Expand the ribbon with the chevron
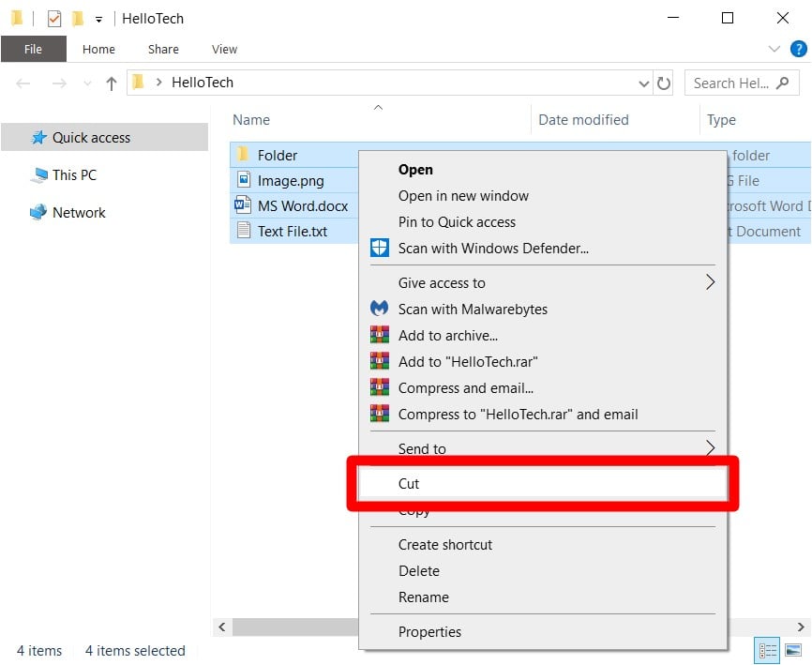The image size is (812, 665). (x=774, y=49)
